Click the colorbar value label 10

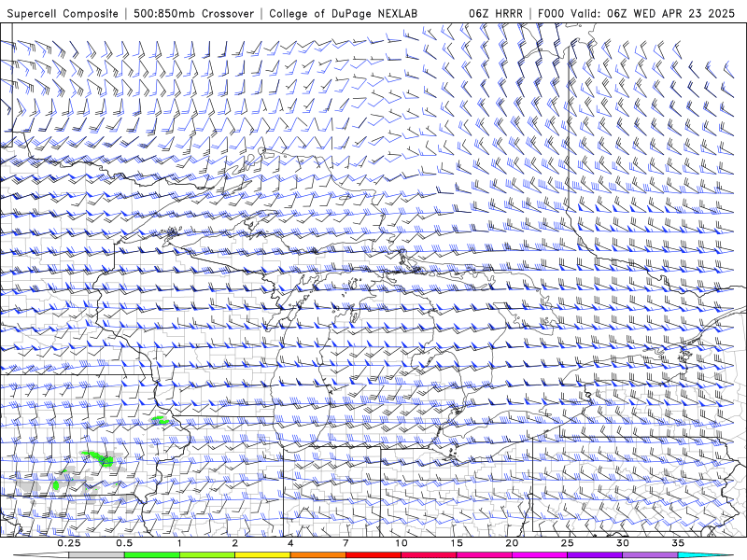point(402,543)
